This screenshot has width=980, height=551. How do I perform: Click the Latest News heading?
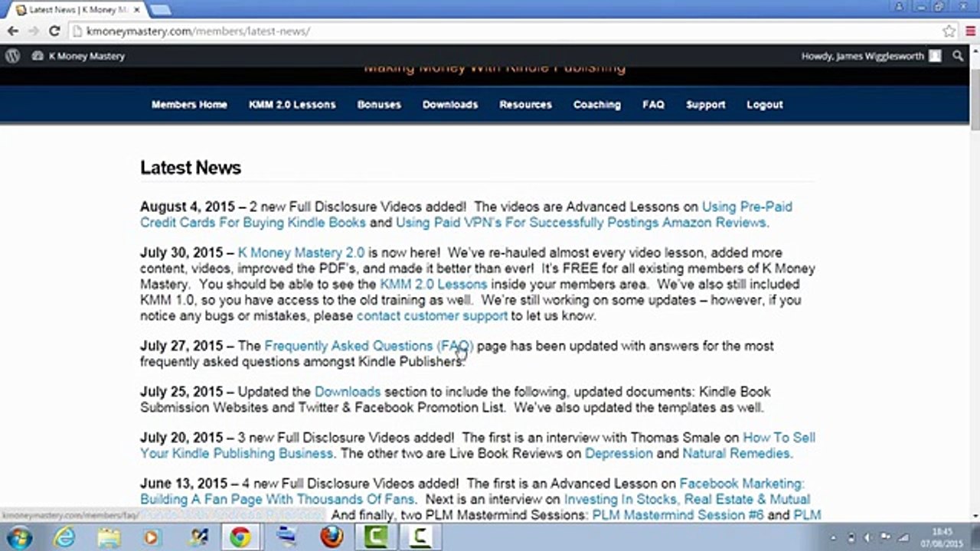pyautogui.click(x=191, y=168)
